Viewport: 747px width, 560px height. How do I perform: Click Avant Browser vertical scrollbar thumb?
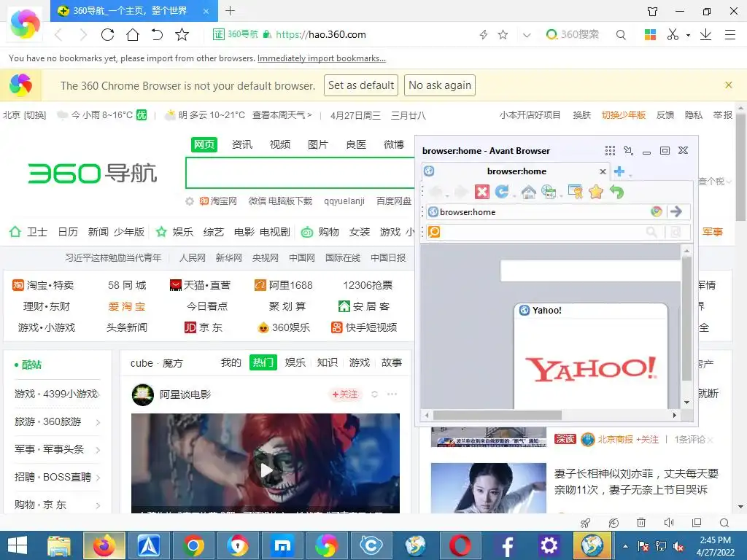click(x=686, y=319)
